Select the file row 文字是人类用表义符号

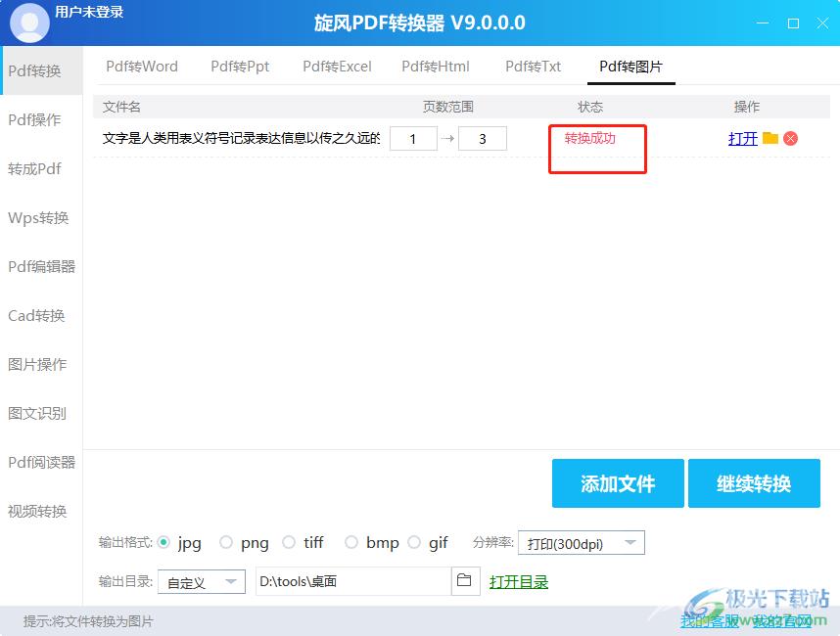[461, 139]
